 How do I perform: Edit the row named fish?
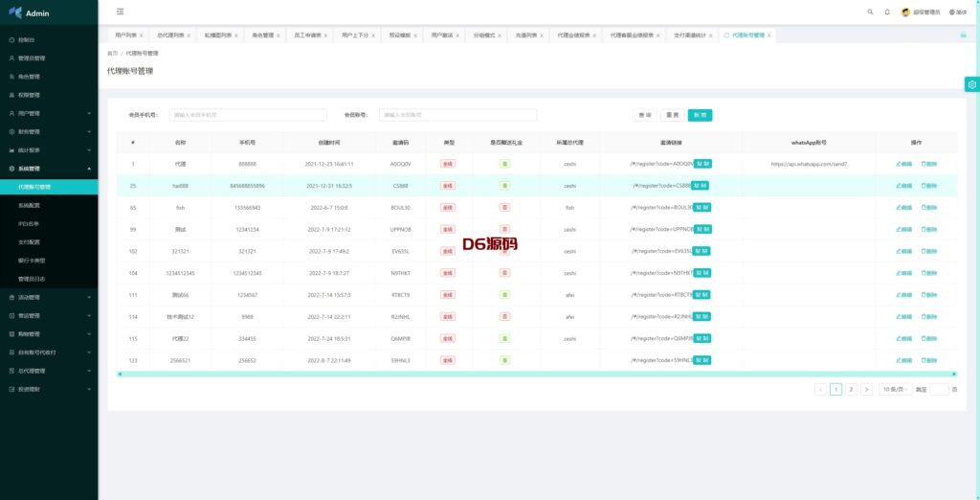tap(903, 208)
